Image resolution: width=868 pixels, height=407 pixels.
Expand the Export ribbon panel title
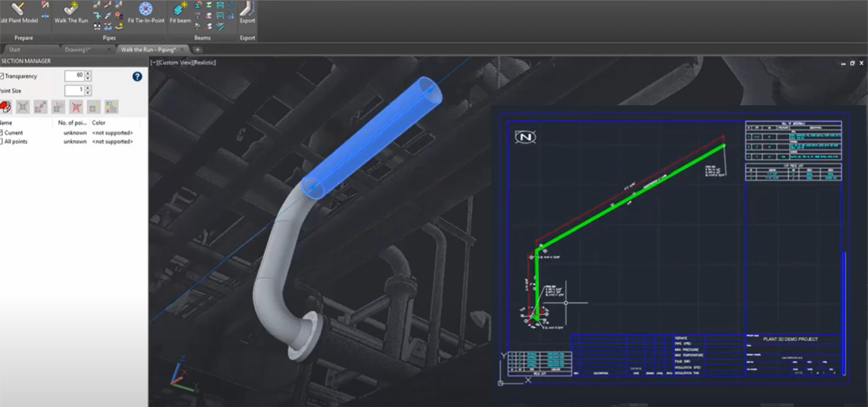(247, 38)
